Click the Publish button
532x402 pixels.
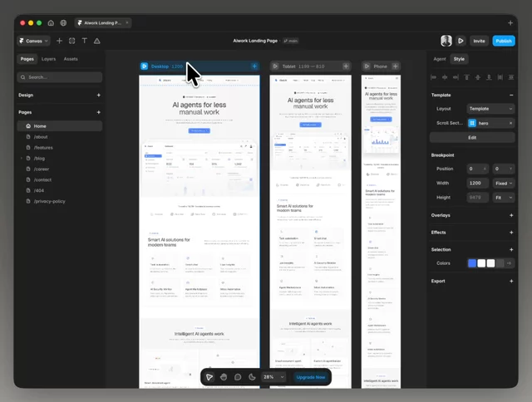tap(504, 41)
